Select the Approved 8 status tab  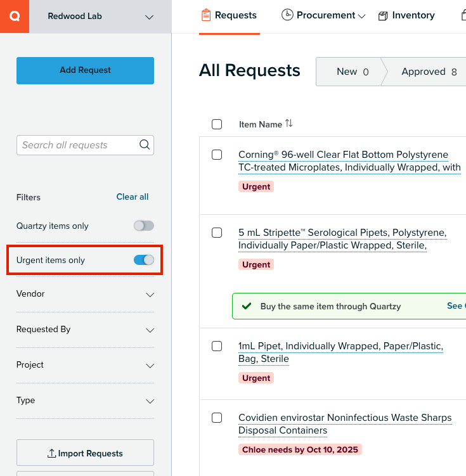click(x=429, y=72)
